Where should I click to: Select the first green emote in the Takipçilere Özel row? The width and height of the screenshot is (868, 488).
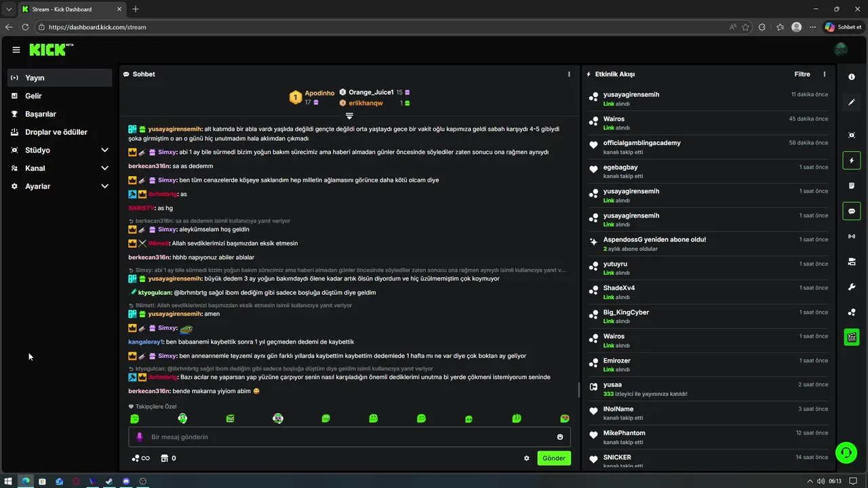click(134, 419)
